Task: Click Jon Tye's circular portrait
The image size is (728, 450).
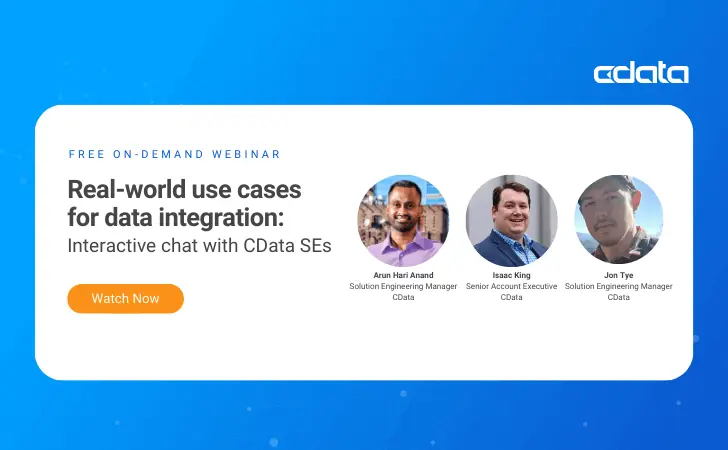Action: point(619,220)
